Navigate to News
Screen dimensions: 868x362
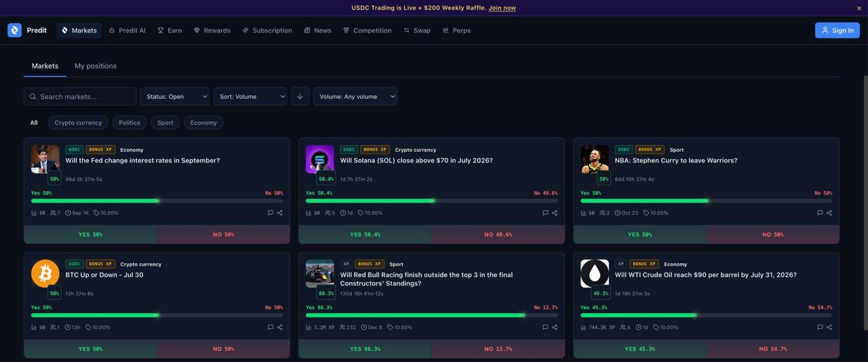tap(317, 31)
